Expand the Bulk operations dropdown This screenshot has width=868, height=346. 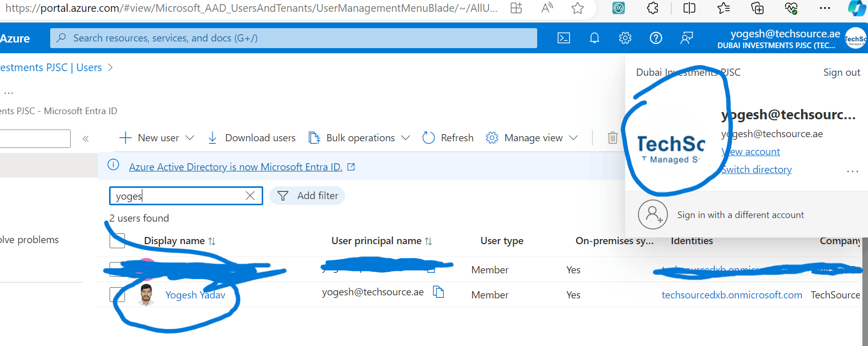coord(406,138)
